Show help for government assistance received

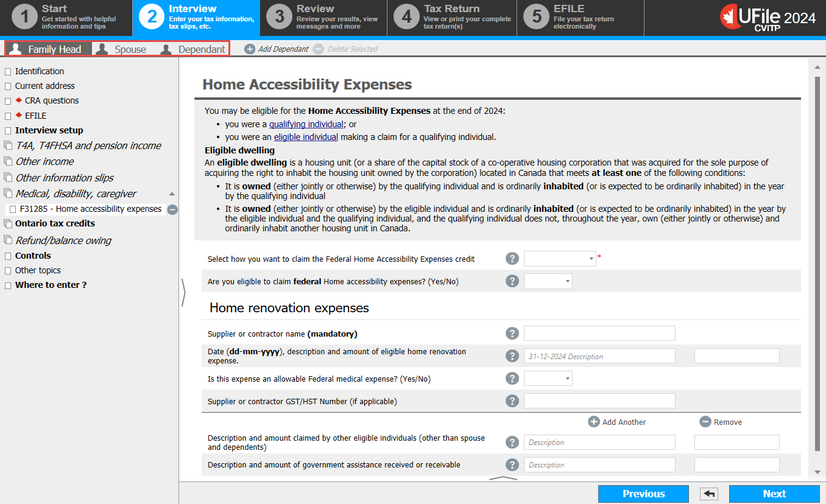pyautogui.click(x=512, y=465)
